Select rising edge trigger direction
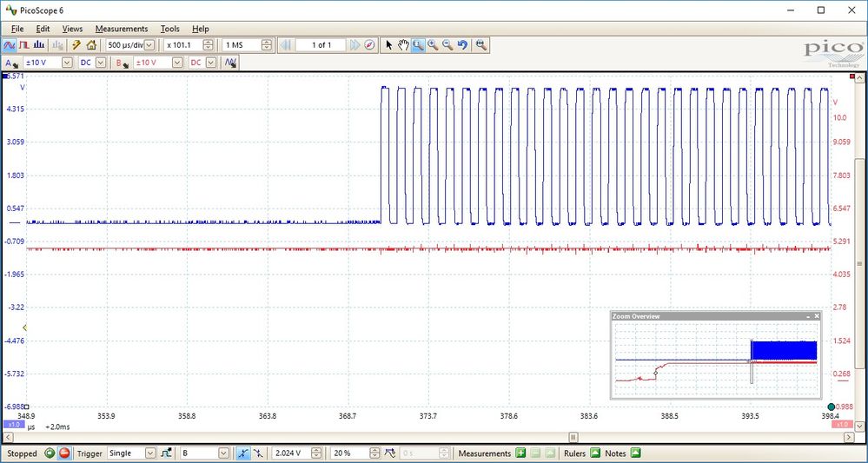 (242, 453)
